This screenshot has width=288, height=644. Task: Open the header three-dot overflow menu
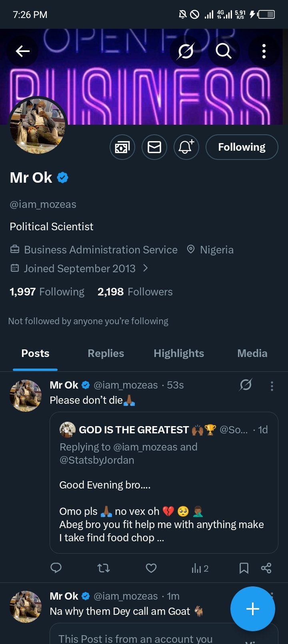pos(264,51)
